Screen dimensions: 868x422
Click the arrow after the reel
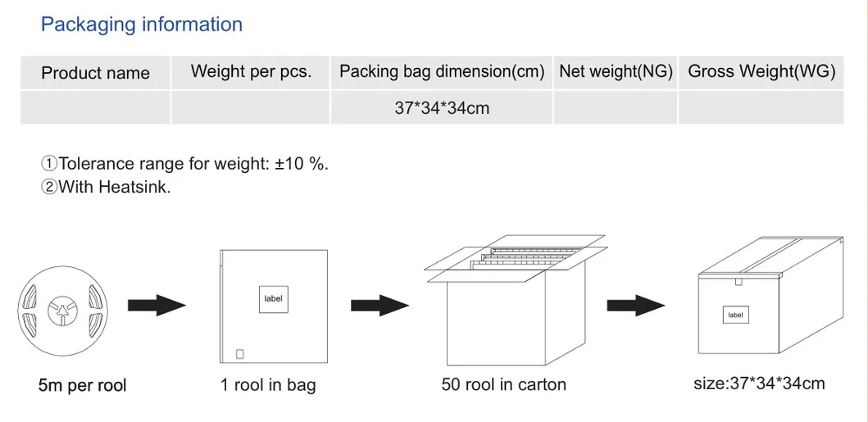tap(156, 306)
